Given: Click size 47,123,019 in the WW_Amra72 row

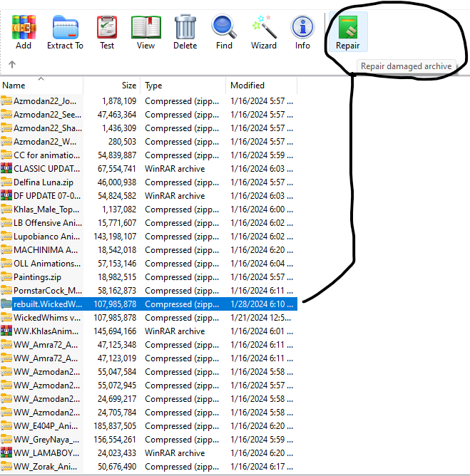Looking at the screenshot, I should (x=117, y=358).
